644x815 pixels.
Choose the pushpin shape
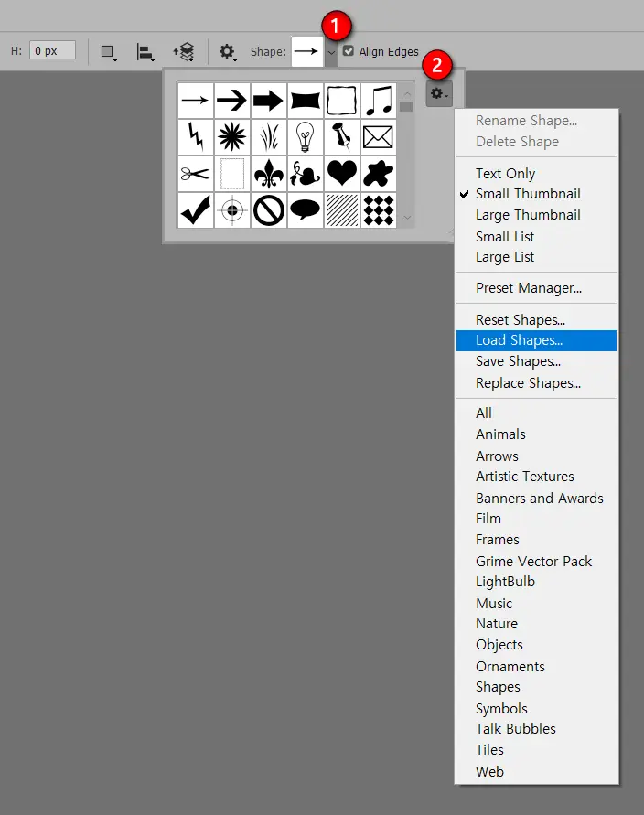pyautogui.click(x=341, y=137)
